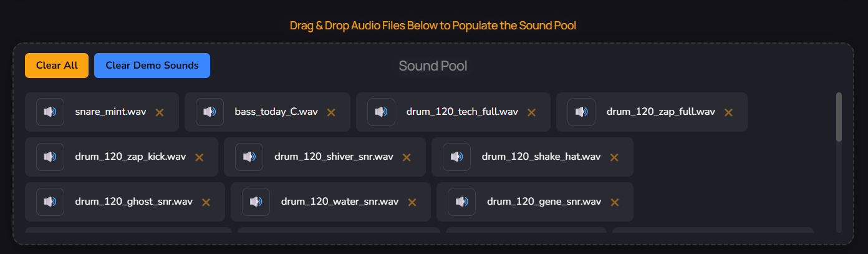
Task: Remove drum_120_gene_snr.wav from pool
Action: 615,202
